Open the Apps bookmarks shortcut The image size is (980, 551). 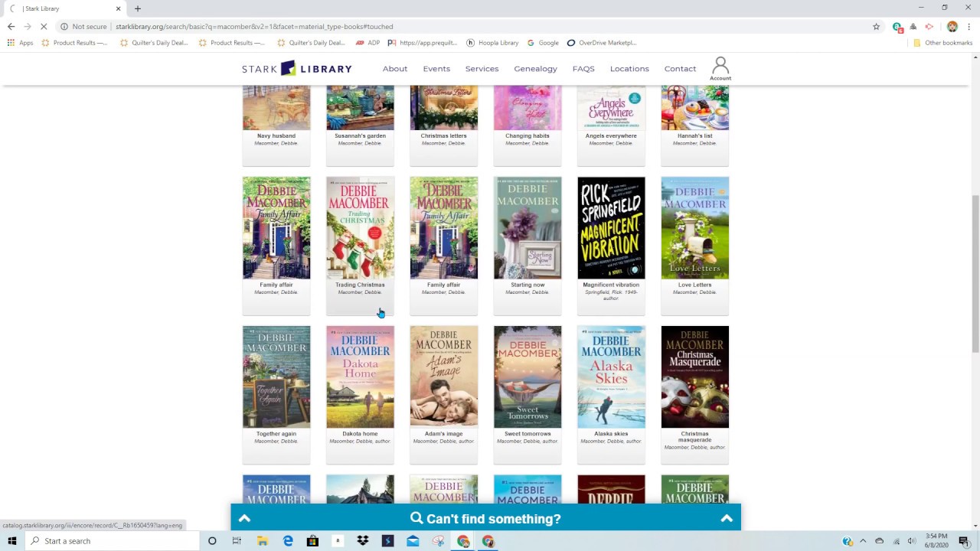[x=21, y=43]
